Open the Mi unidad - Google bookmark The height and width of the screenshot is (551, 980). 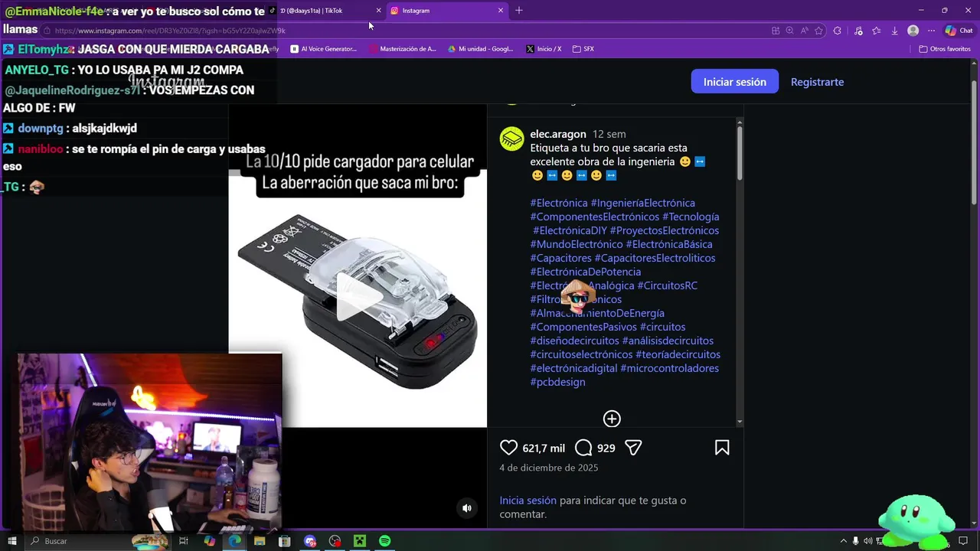click(481, 49)
